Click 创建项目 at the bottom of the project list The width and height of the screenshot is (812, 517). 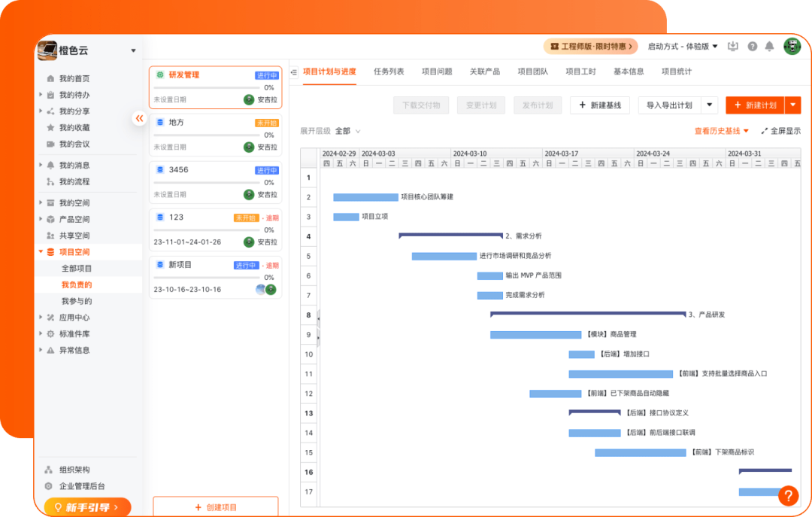point(215,506)
